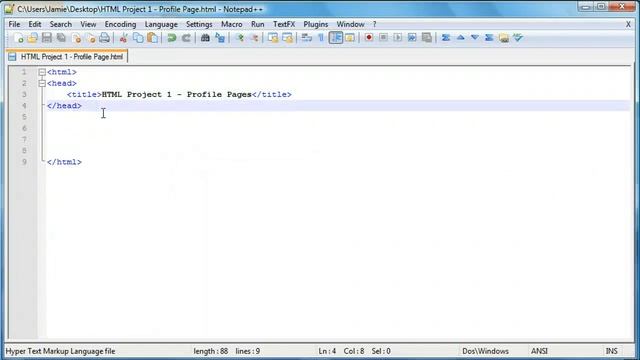Click the green checkmark icon at toolbar end
Image resolution: width=640 pixels, height=360 pixels.
coord(518,38)
